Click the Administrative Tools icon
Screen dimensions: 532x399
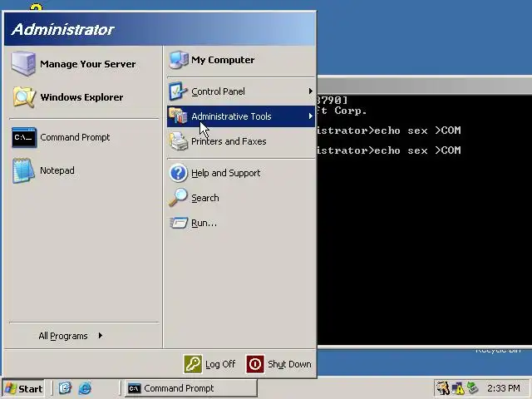[x=178, y=116]
